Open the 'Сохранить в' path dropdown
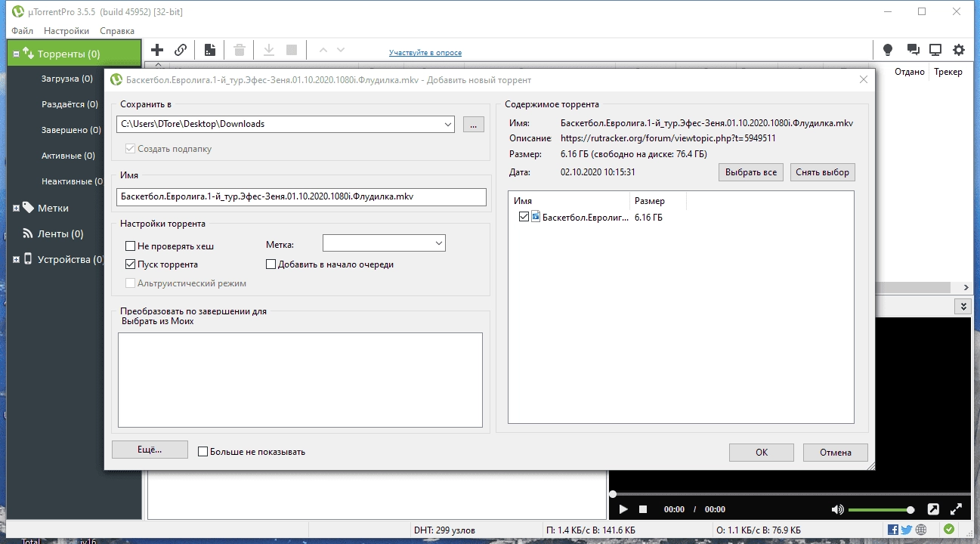This screenshot has height=544, width=980. (448, 124)
